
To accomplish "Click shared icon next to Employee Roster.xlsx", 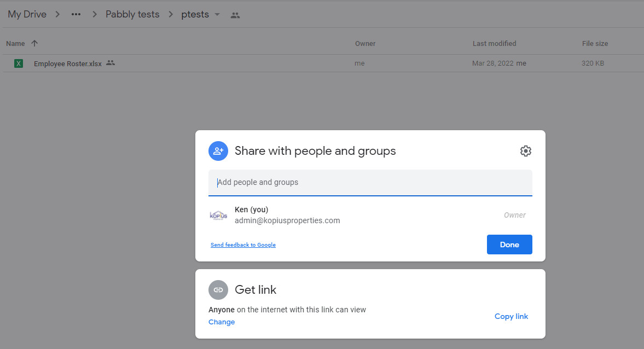I will (x=111, y=63).
